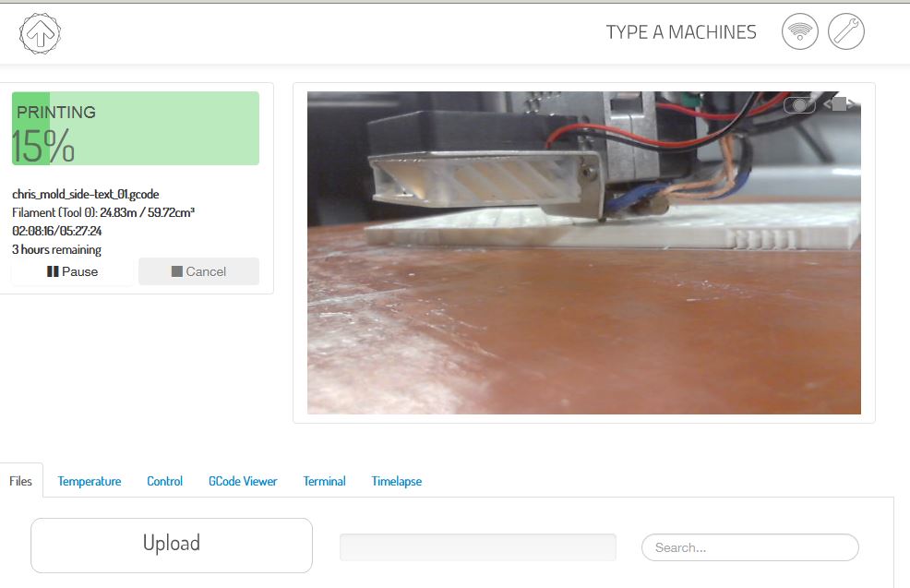Click the Upload button
This screenshot has height=588, width=910.
172,546
